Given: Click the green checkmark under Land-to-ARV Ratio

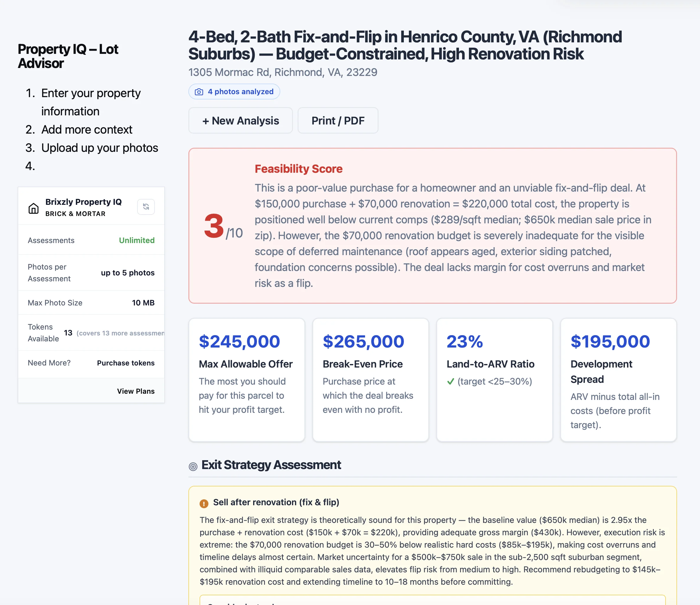Looking at the screenshot, I should [450, 382].
